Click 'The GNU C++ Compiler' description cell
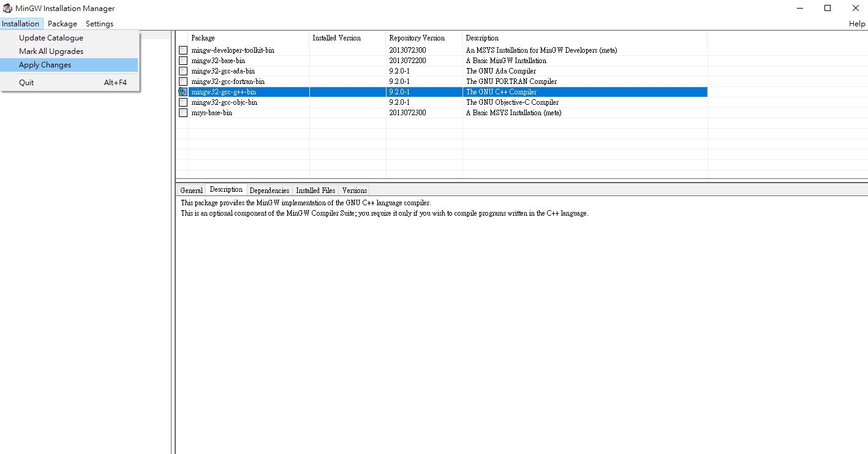868x454 pixels. tap(501, 92)
